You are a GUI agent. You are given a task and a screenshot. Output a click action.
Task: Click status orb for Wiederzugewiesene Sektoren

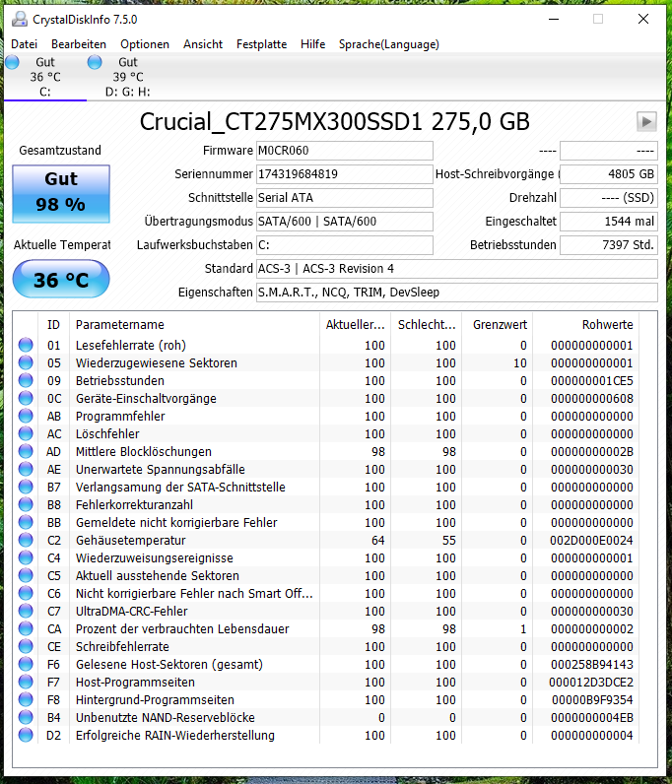[26, 362]
